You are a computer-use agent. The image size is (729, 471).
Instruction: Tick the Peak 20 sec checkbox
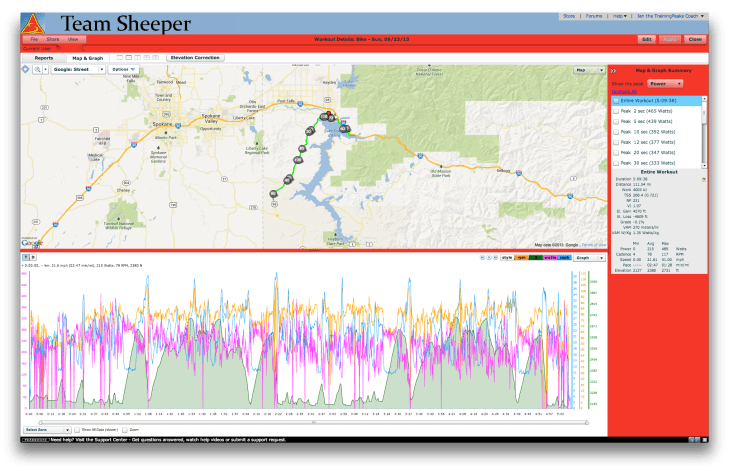pos(615,152)
